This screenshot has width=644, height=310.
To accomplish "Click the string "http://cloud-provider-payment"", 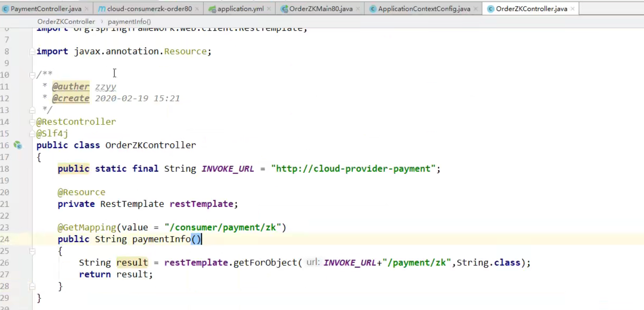I will tap(353, 169).
